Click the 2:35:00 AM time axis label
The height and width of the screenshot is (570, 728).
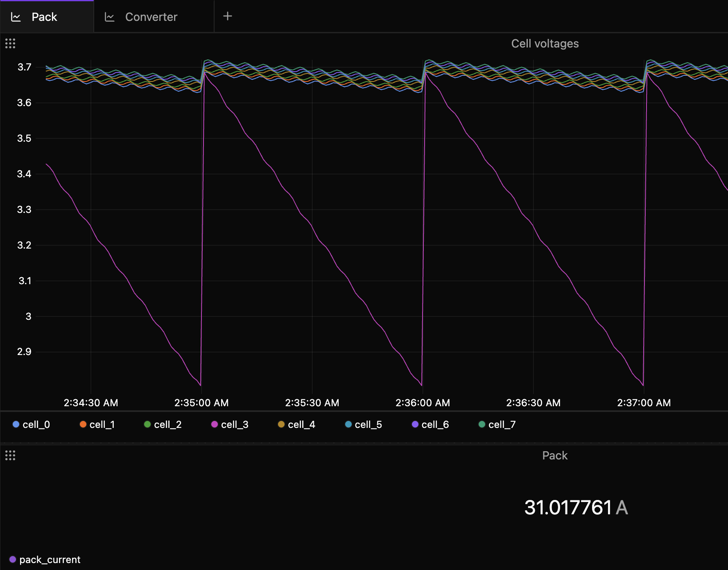click(201, 403)
